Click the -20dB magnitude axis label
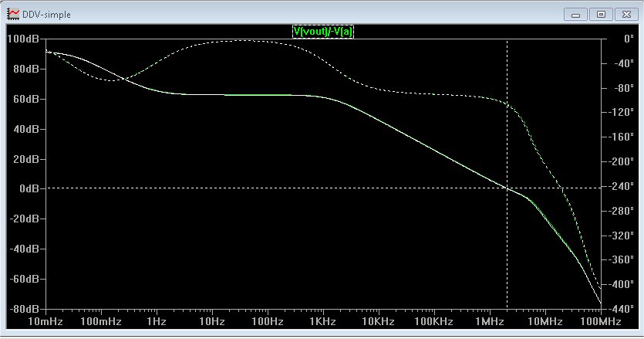This screenshot has height=339, width=644. pos(24,219)
